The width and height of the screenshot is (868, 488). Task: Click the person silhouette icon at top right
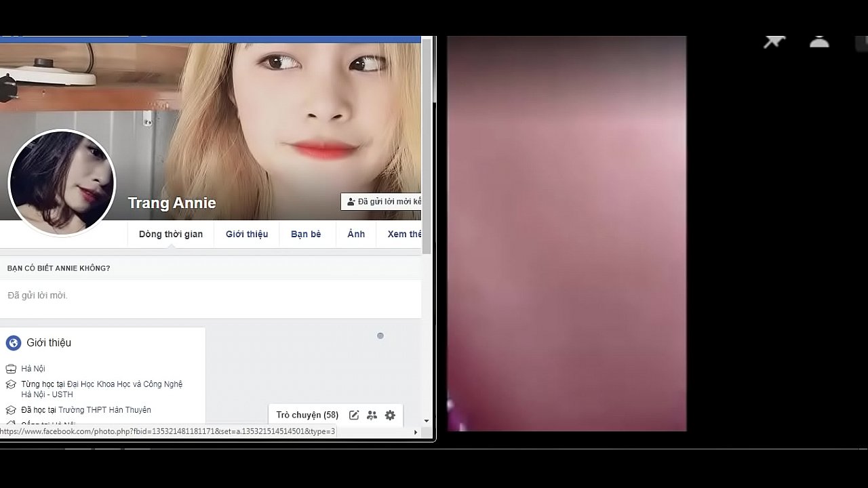click(819, 41)
